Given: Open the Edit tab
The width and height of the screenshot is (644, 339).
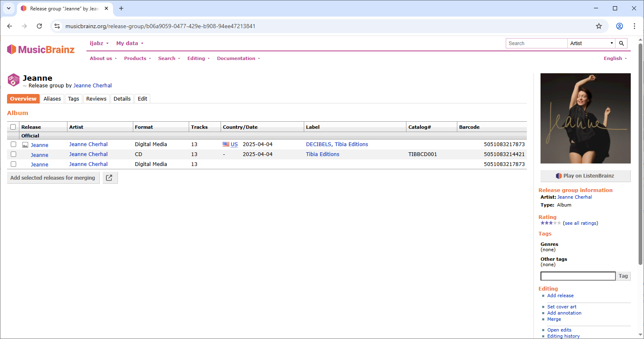Looking at the screenshot, I should [x=142, y=99].
